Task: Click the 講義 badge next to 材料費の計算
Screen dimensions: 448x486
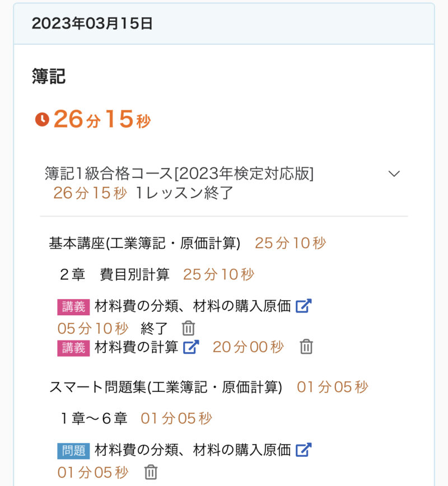Action: click(73, 347)
